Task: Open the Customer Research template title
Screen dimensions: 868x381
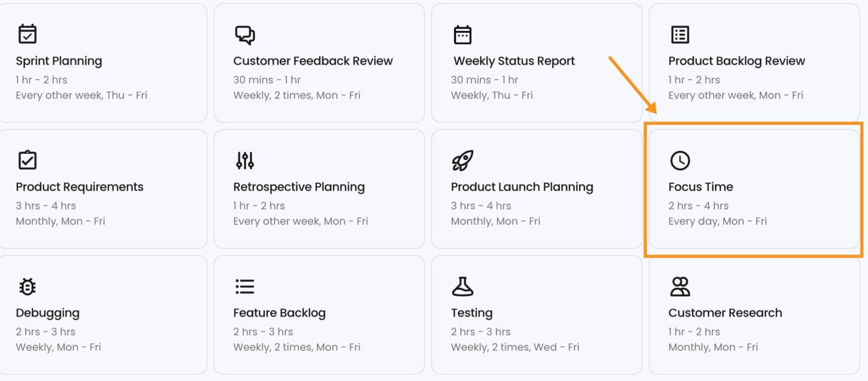Action: (x=725, y=313)
